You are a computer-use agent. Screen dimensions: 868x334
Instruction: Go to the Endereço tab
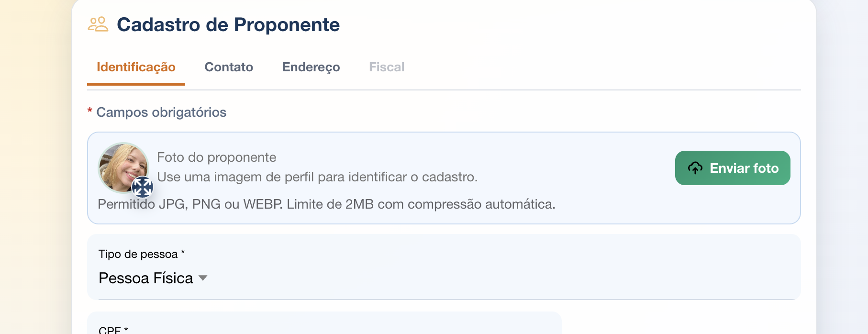tap(311, 67)
